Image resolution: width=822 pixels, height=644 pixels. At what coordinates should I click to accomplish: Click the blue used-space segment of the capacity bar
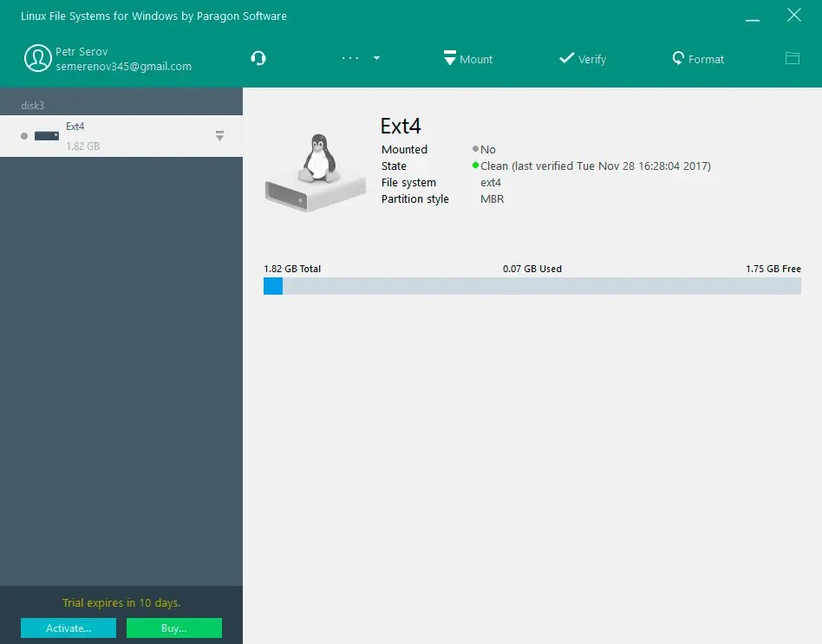[272, 285]
